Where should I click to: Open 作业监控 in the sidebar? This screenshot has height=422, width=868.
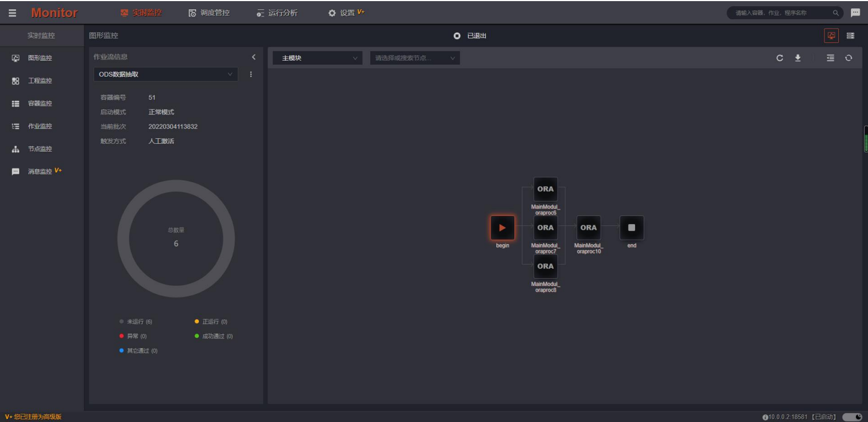pyautogui.click(x=40, y=126)
